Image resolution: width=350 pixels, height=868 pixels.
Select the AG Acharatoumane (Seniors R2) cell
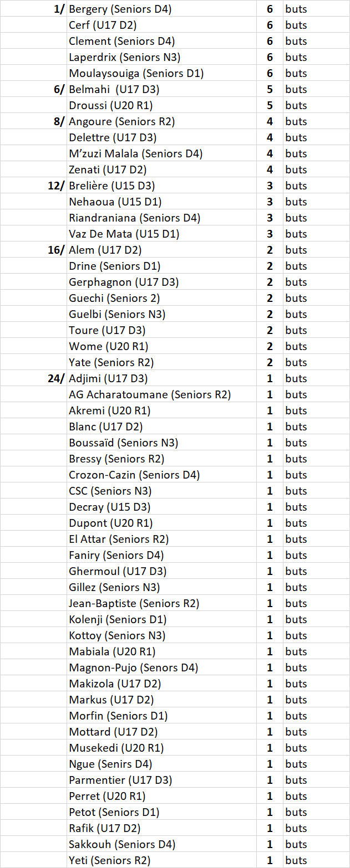click(x=162, y=394)
